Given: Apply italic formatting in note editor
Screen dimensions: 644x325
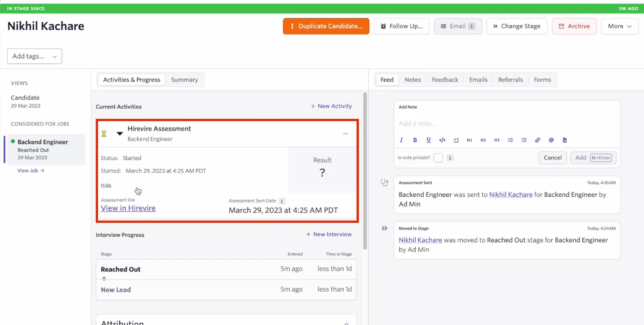Looking at the screenshot, I should pyautogui.click(x=401, y=140).
